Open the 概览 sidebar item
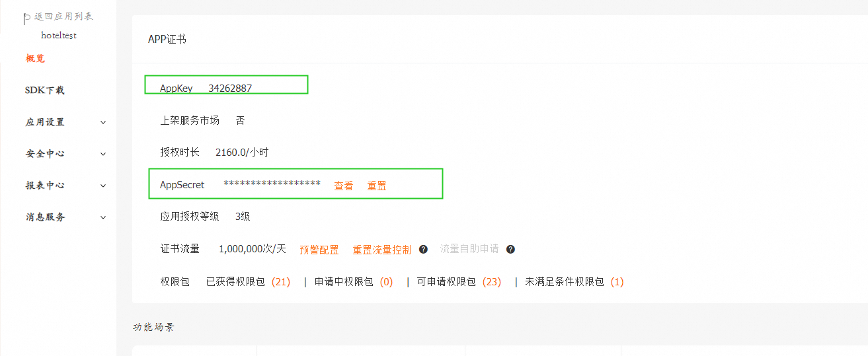This screenshot has width=868, height=356. 35,59
